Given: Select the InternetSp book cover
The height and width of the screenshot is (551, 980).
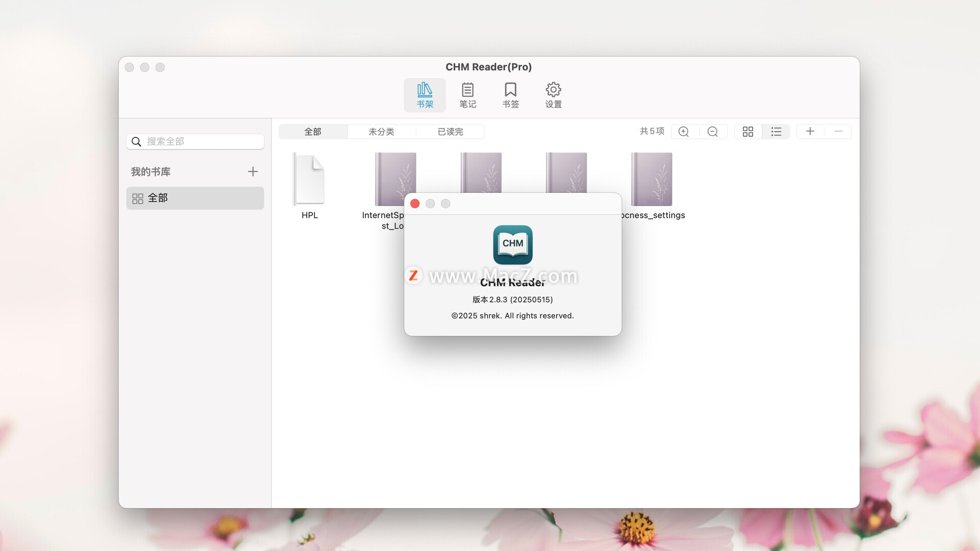Looking at the screenshot, I should [396, 179].
